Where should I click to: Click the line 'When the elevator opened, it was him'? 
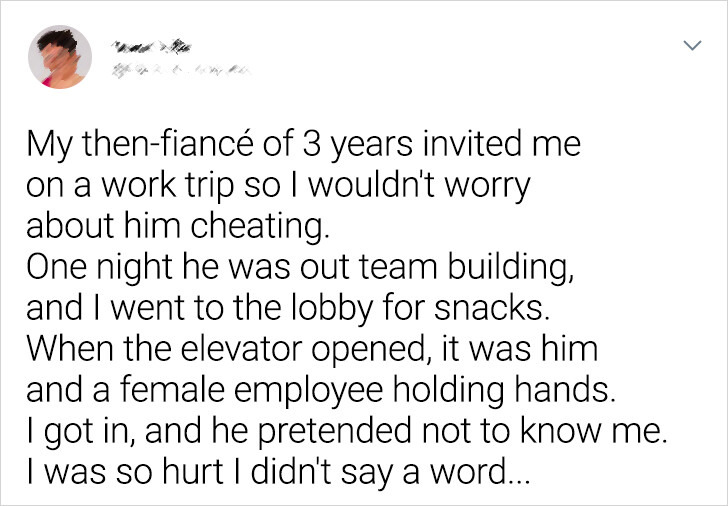pyautogui.click(x=312, y=350)
